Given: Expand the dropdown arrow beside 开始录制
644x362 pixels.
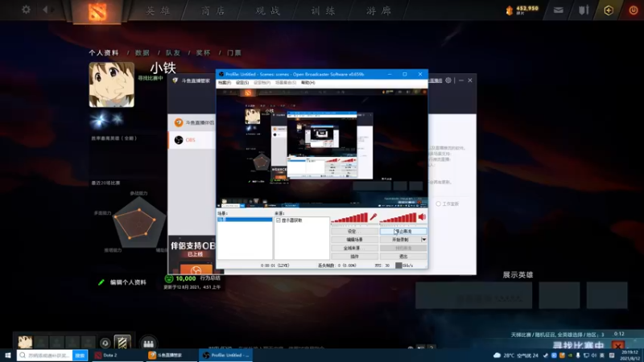Looking at the screenshot, I should click(x=424, y=240).
